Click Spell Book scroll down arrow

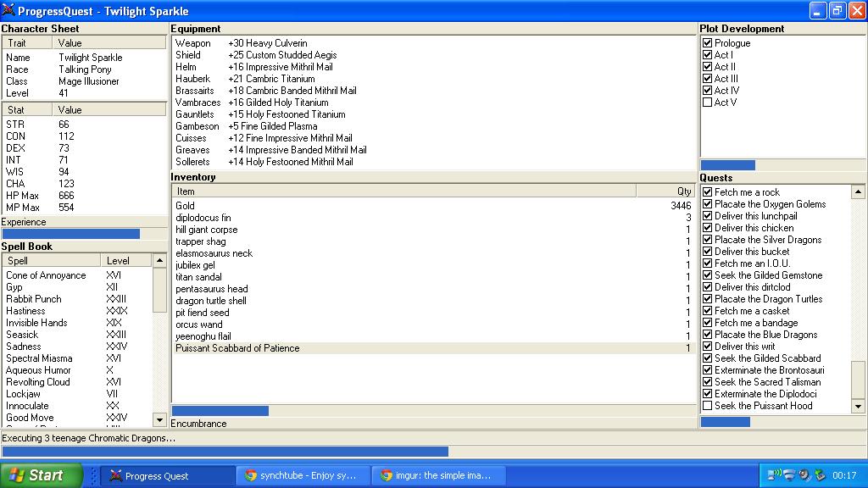point(159,420)
